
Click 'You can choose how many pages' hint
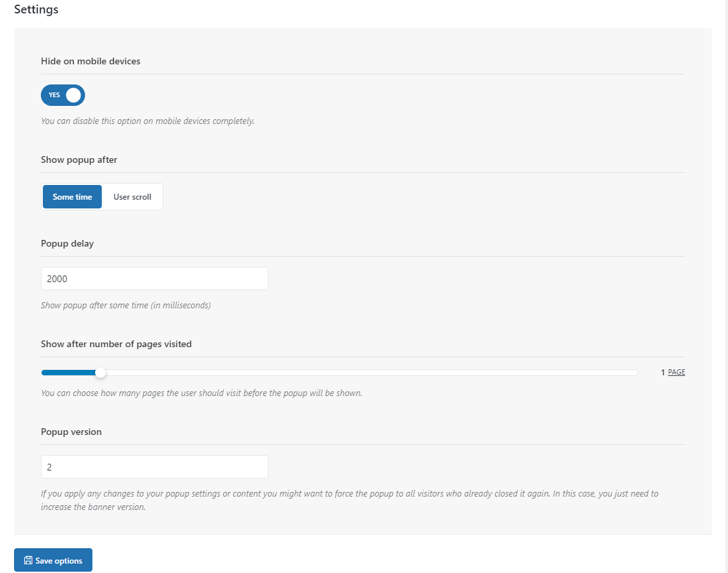pyautogui.click(x=202, y=393)
